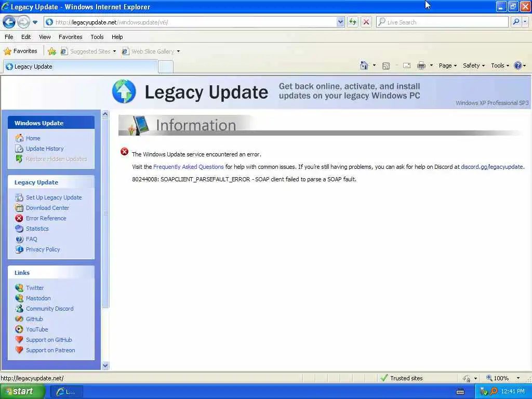The height and width of the screenshot is (399, 532).
Task: Click Restore Hidden Updates link
Action: coord(56,159)
